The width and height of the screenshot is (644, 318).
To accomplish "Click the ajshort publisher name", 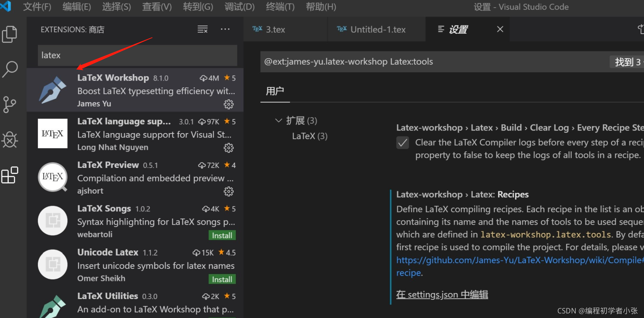I will click(x=90, y=191).
